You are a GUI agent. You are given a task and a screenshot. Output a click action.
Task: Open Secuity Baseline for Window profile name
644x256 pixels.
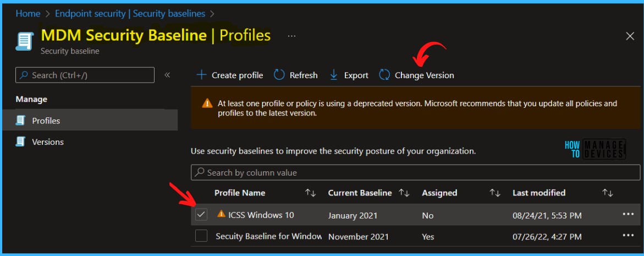click(268, 236)
